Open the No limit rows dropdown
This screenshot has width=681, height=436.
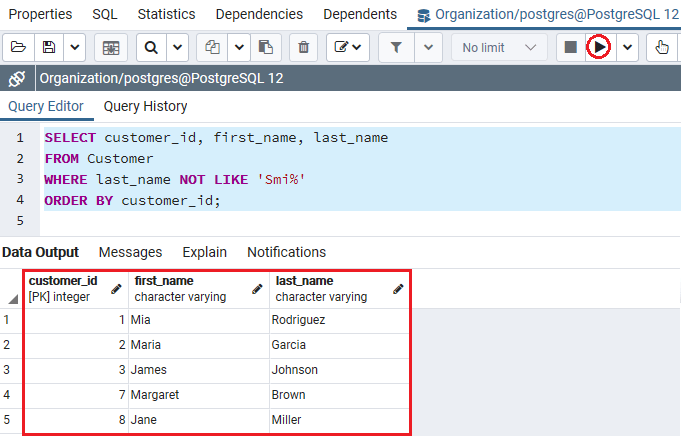tap(499, 47)
